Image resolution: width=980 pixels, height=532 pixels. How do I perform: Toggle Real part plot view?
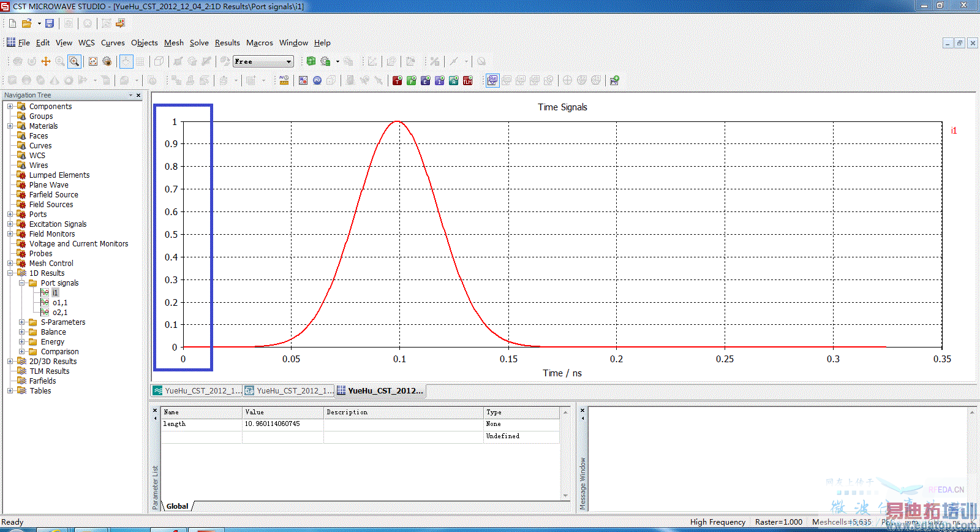(492, 80)
